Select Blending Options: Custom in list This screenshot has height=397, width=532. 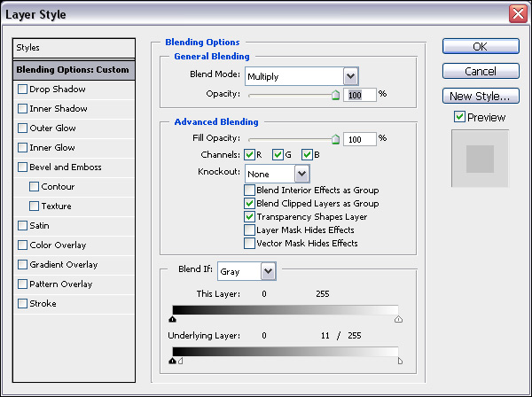point(74,69)
